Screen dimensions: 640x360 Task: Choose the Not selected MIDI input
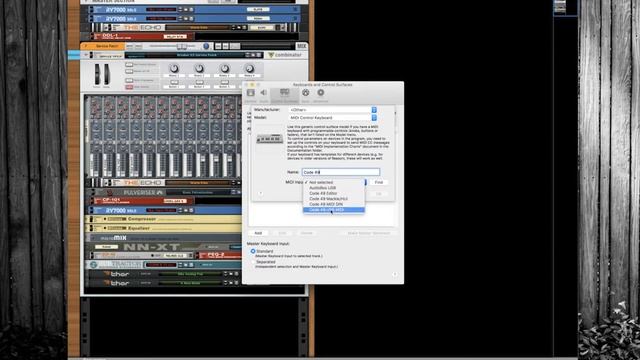[x=334, y=182]
